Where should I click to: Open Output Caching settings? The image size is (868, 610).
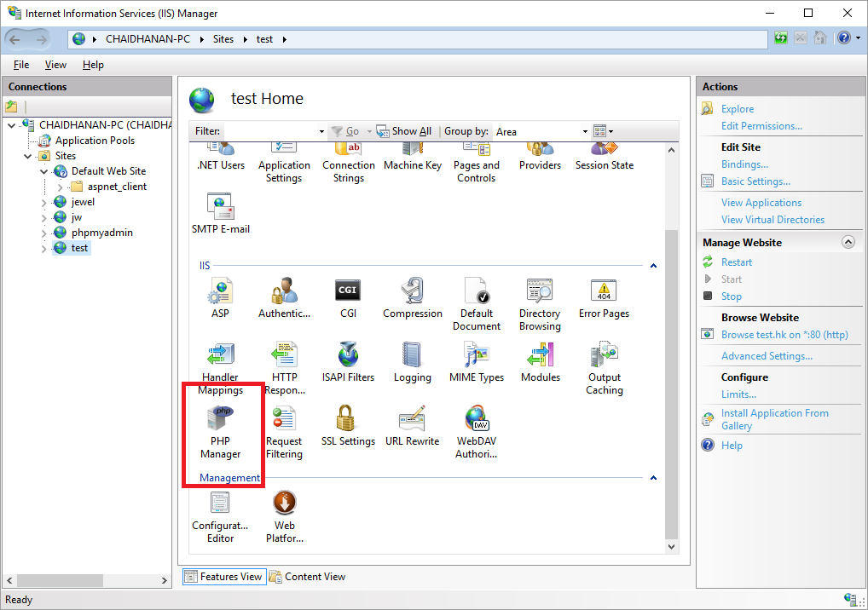point(605,368)
